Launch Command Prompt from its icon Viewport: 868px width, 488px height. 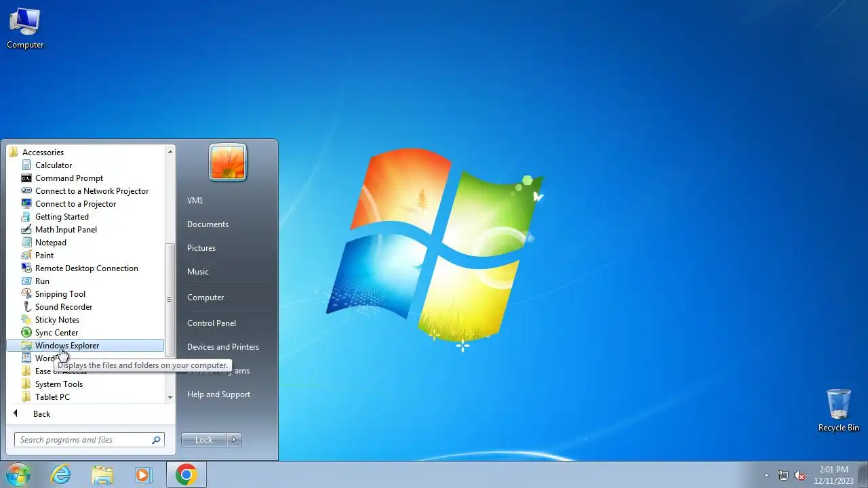coord(26,178)
